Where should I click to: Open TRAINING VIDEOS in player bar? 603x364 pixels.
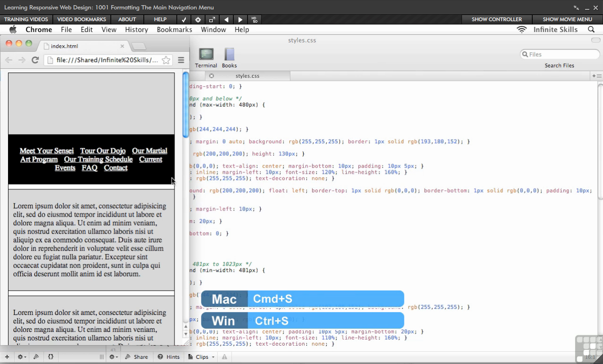26,19
